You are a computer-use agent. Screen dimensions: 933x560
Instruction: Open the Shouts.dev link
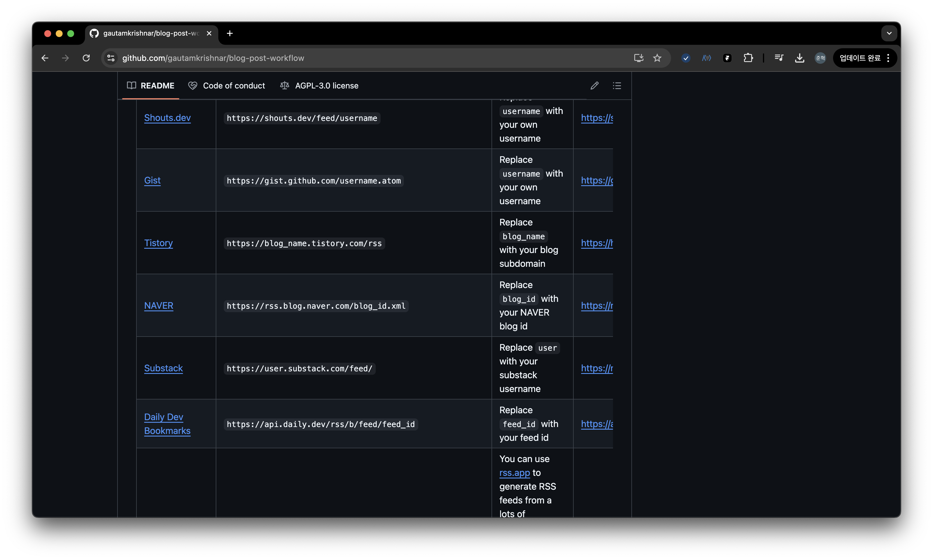pyautogui.click(x=167, y=118)
